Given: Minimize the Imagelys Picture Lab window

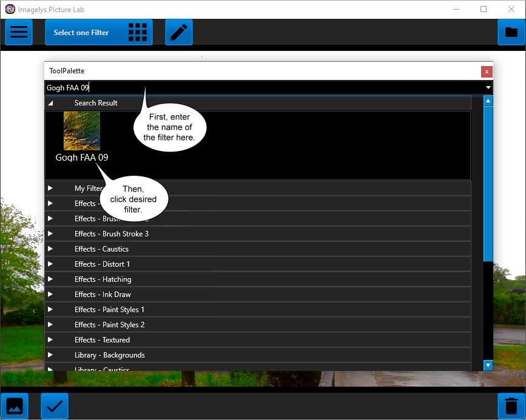Looking at the screenshot, I should point(456,9).
